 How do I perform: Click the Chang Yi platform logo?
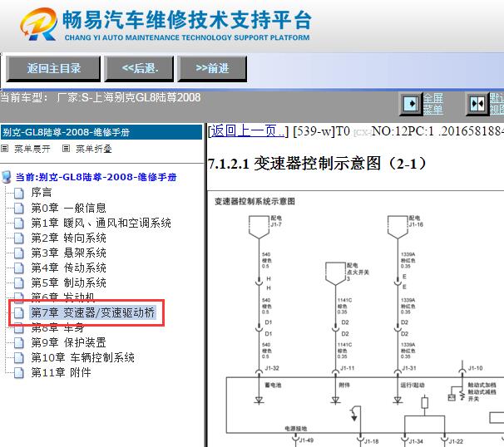point(39,24)
